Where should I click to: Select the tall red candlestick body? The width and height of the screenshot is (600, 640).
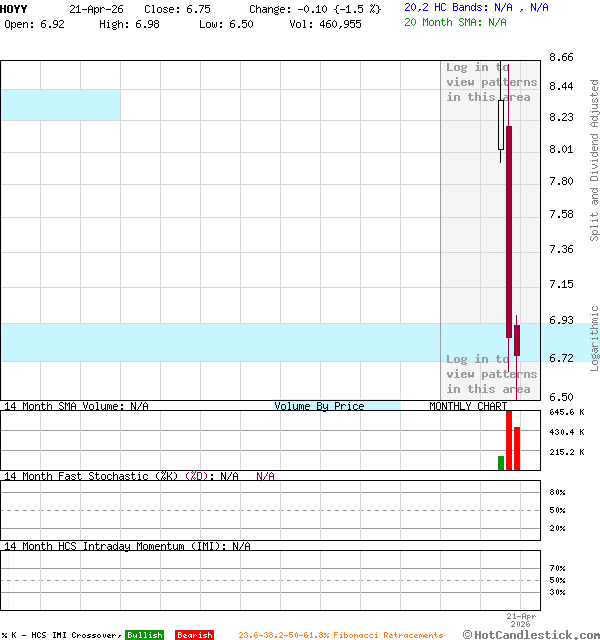[x=509, y=240]
